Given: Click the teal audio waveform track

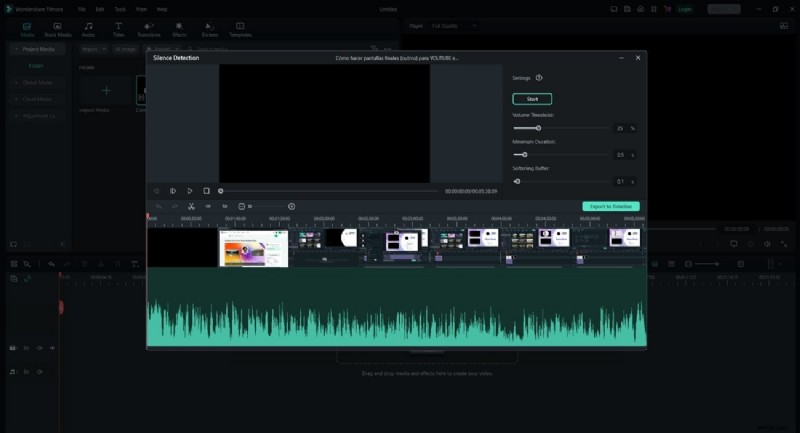Looking at the screenshot, I should click(x=396, y=308).
